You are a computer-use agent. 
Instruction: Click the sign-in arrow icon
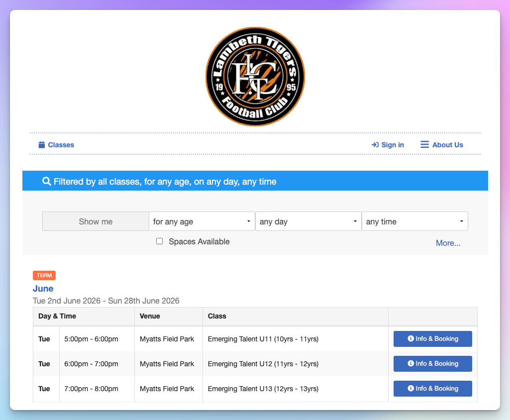[x=375, y=145]
